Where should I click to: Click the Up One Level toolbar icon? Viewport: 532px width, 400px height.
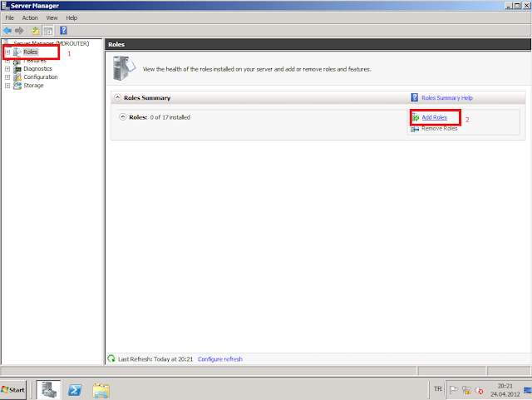pyautogui.click(x=36, y=30)
